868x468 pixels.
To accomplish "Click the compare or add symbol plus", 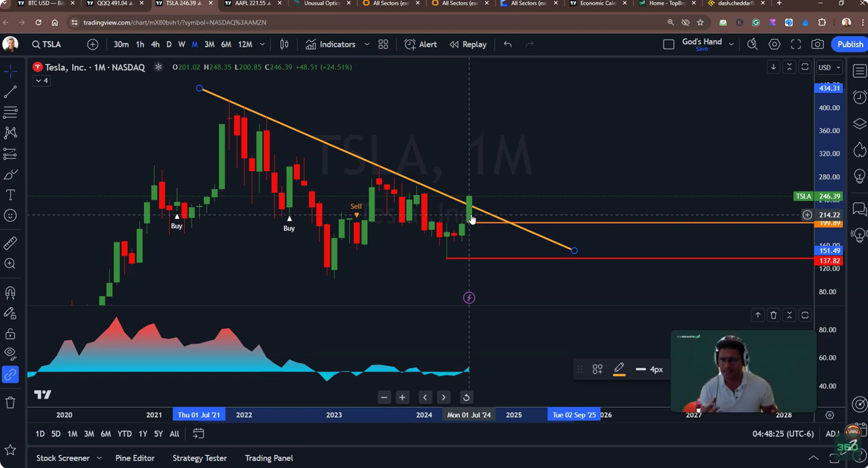I will point(93,44).
